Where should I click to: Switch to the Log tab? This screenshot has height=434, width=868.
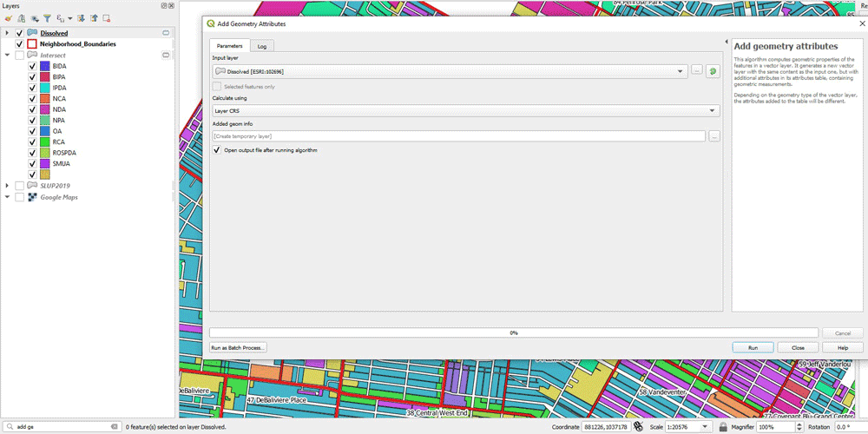click(262, 47)
